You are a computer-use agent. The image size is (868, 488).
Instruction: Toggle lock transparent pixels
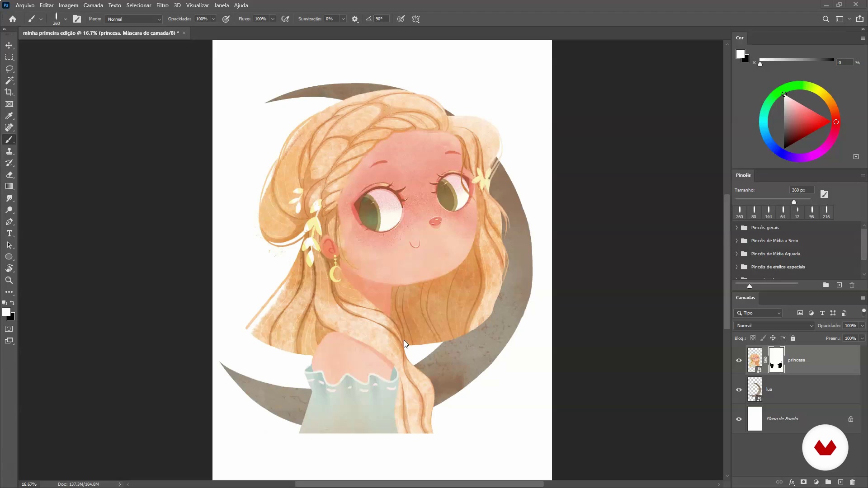(753, 338)
